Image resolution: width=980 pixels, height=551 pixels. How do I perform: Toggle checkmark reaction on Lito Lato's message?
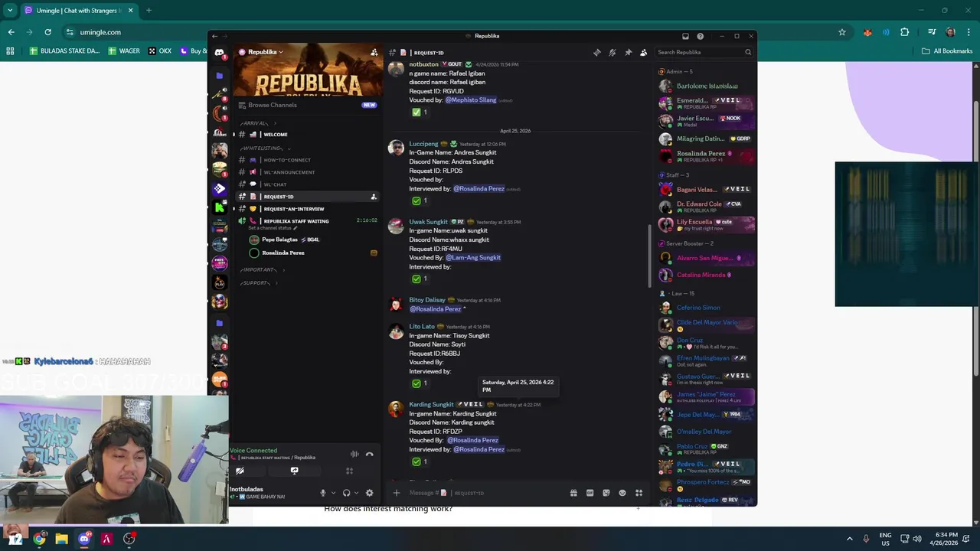click(420, 383)
